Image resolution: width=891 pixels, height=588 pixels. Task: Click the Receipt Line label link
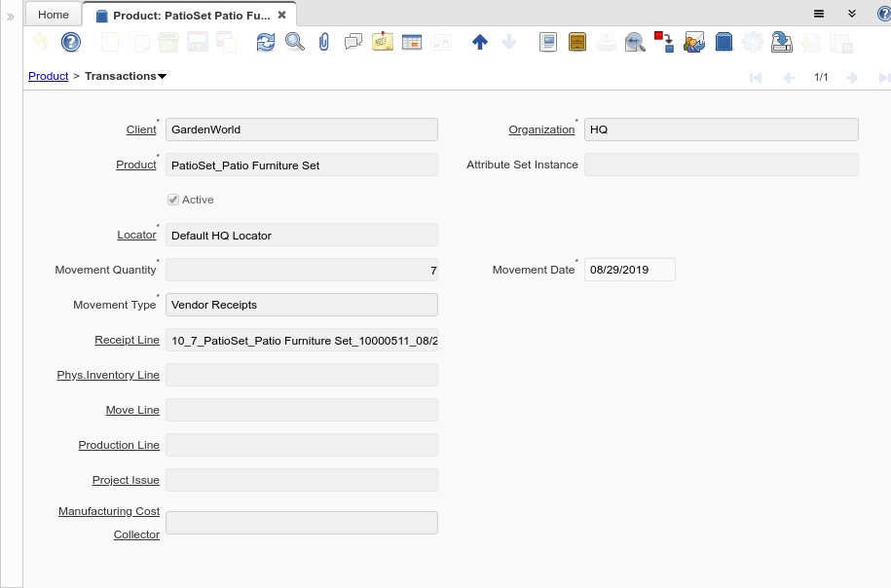pos(127,340)
